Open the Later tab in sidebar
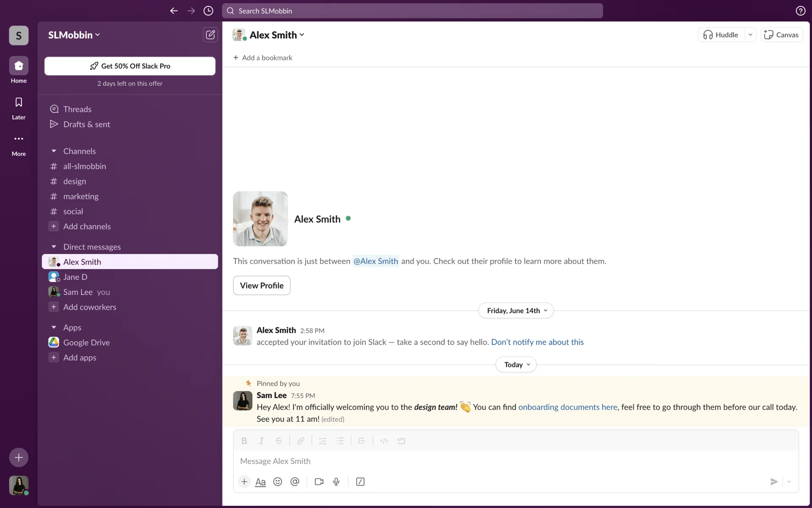 click(19, 108)
